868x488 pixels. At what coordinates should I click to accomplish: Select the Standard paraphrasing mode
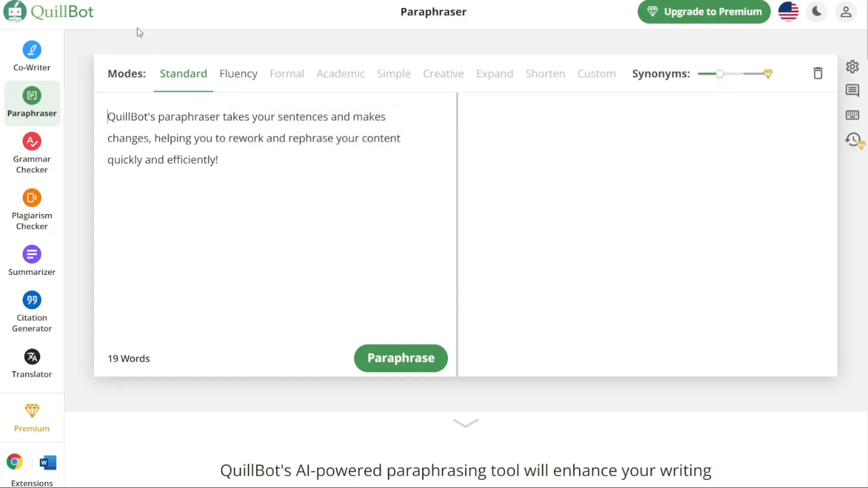(x=183, y=73)
